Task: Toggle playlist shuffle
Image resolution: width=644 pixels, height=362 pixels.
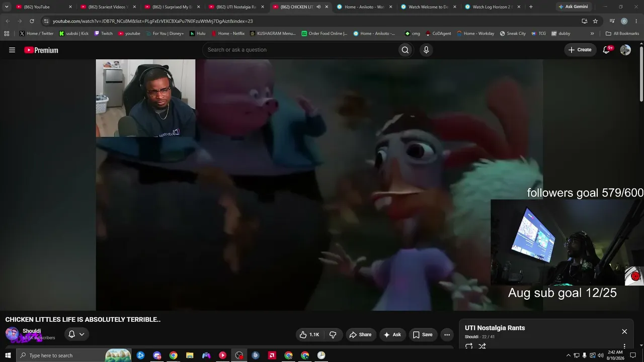Action: click(482, 346)
